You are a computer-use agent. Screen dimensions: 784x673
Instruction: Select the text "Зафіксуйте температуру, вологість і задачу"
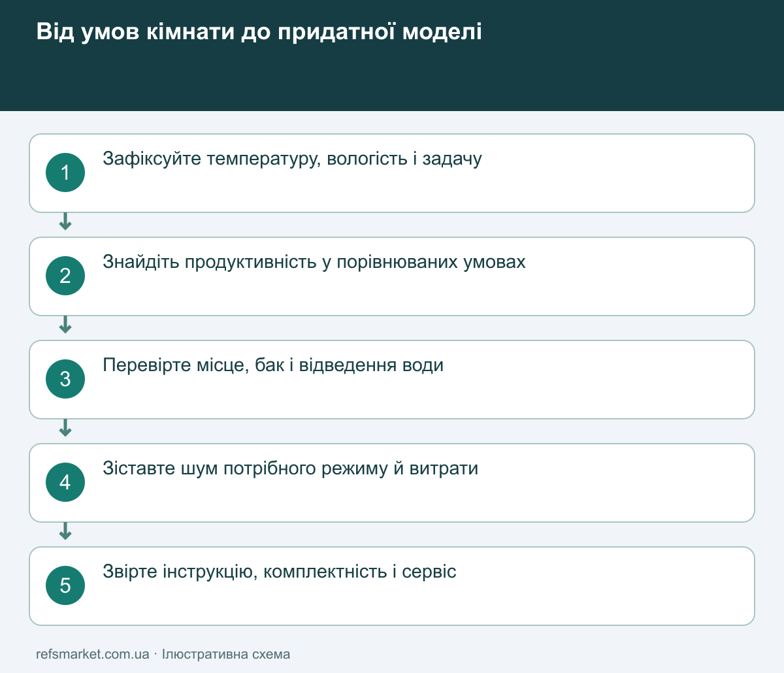coord(292,159)
